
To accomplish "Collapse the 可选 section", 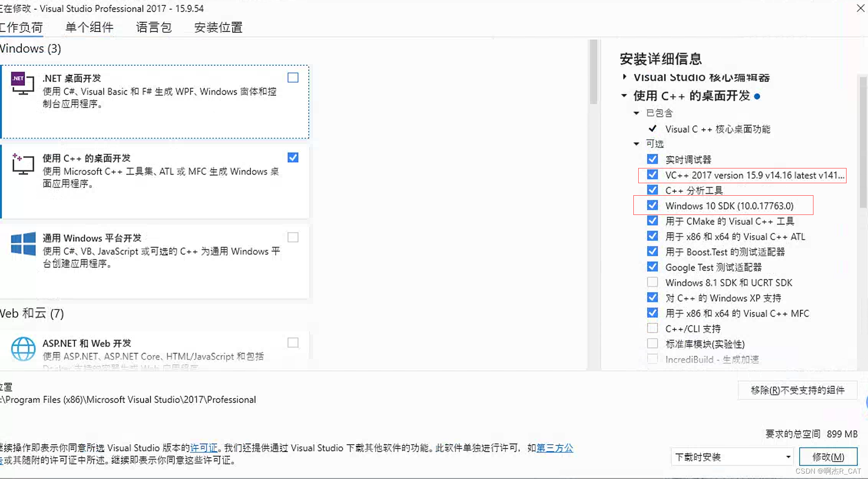I will coord(636,144).
